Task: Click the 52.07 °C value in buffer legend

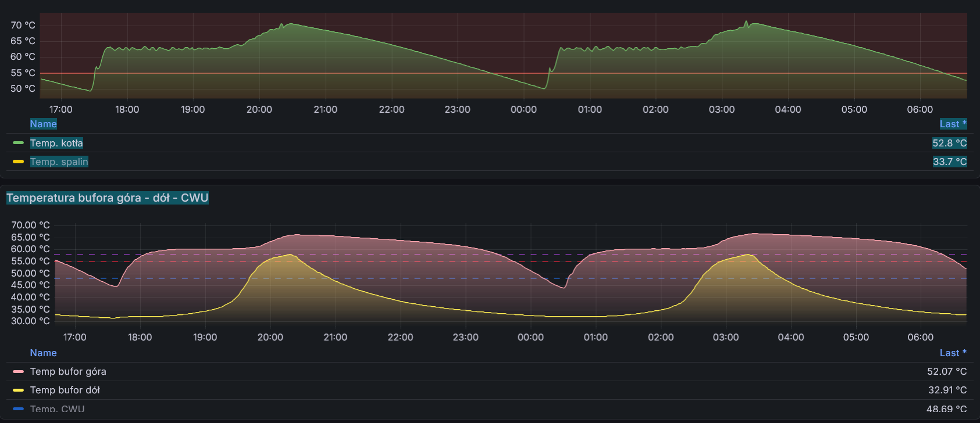Action: [946, 371]
